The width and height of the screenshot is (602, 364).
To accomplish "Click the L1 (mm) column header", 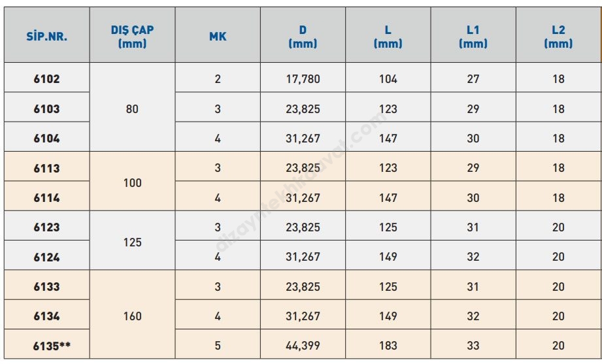I will pos(473,37).
